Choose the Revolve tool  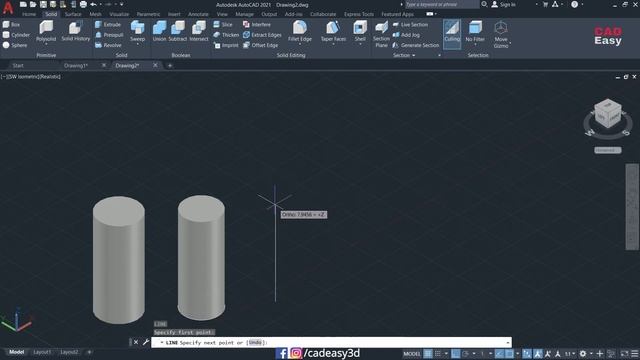click(109, 45)
